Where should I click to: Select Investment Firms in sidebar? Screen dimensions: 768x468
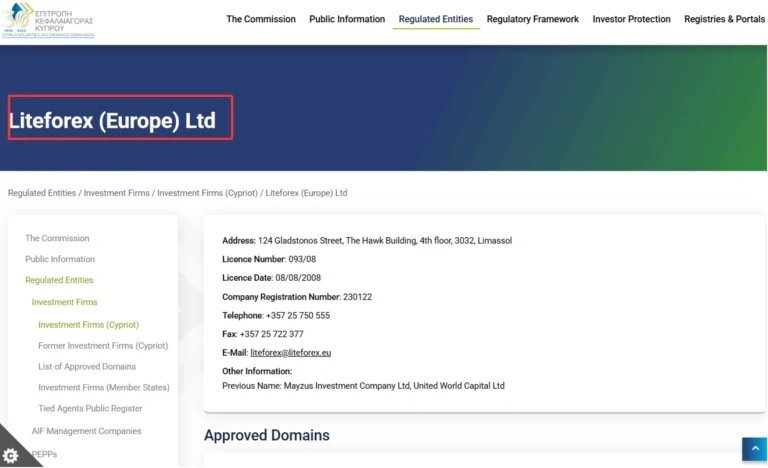[64, 302]
